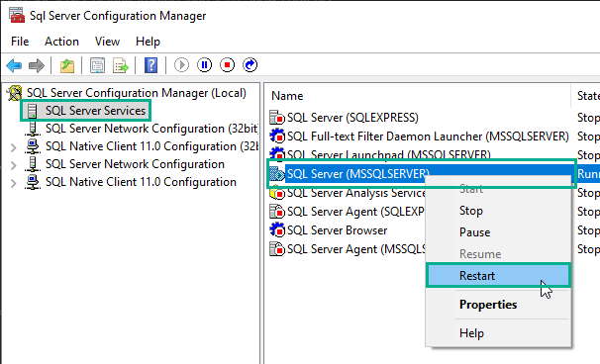Click the Stop Service toolbar icon

[228, 65]
